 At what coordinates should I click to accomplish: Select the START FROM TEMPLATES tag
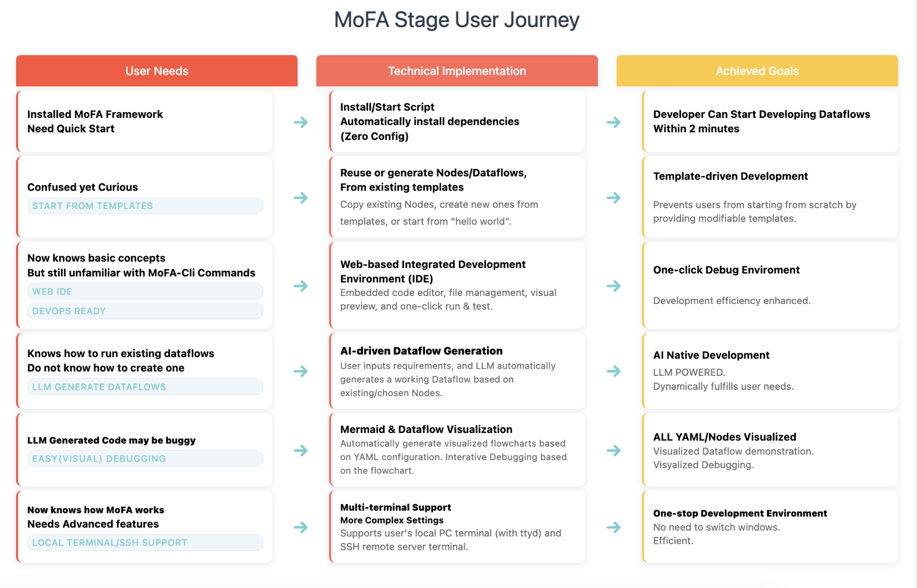coord(145,206)
